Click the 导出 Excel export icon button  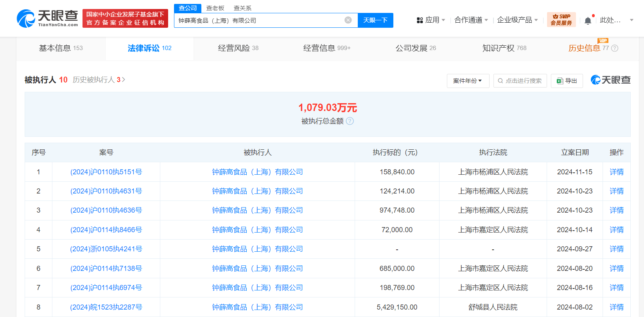pyautogui.click(x=567, y=81)
